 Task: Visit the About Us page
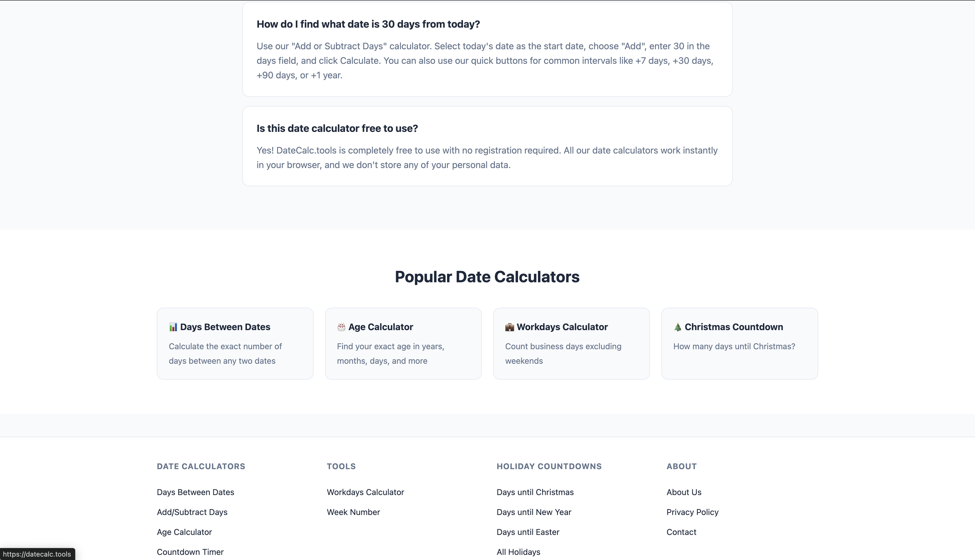click(x=684, y=492)
